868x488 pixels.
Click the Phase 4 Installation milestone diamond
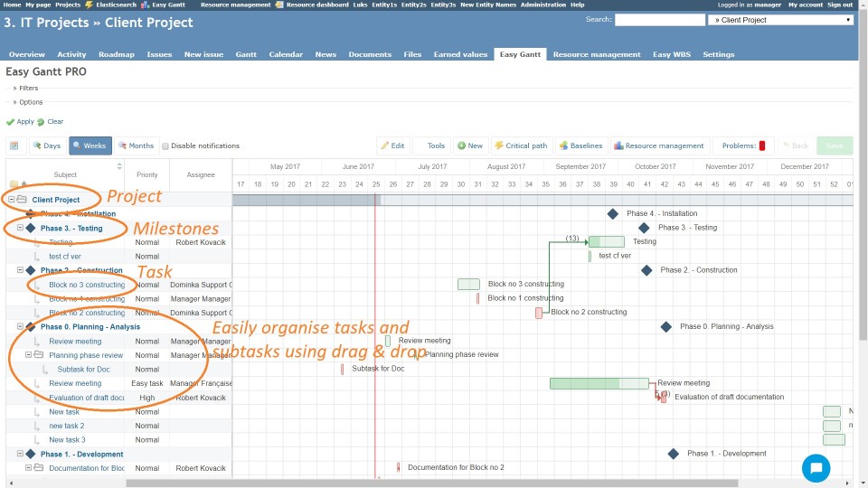click(x=612, y=213)
